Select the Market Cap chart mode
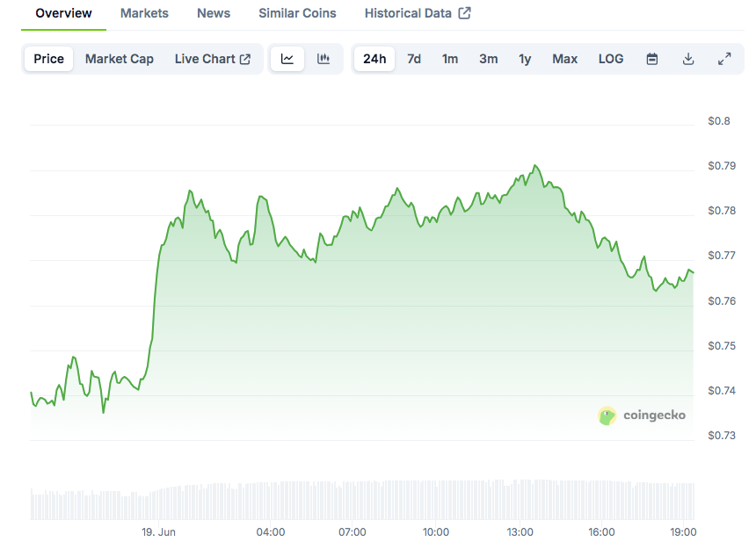The image size is (756, 549). 119,59
